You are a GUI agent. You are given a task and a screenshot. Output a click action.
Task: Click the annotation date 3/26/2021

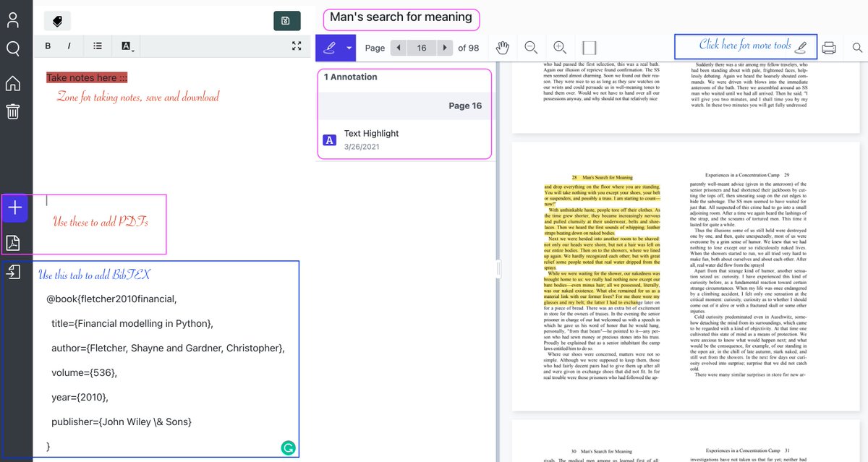click(361, 147)
